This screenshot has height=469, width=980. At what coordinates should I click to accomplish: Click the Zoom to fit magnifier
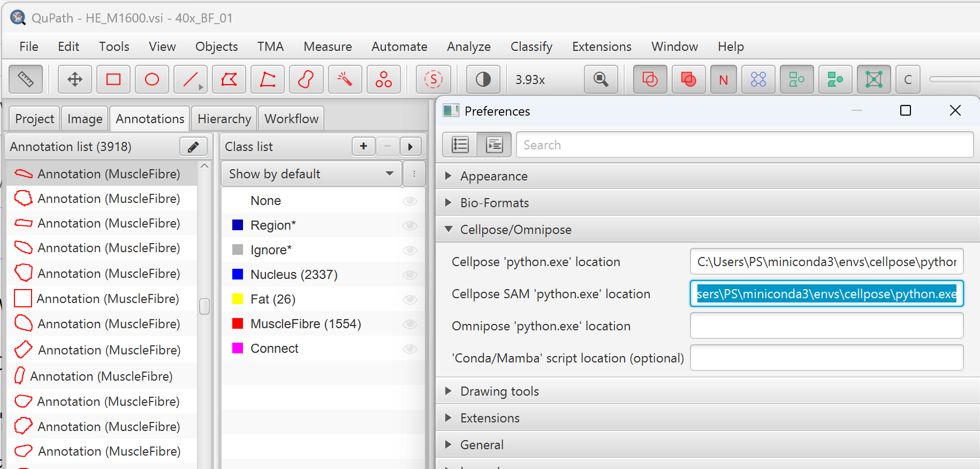point(601,80)
